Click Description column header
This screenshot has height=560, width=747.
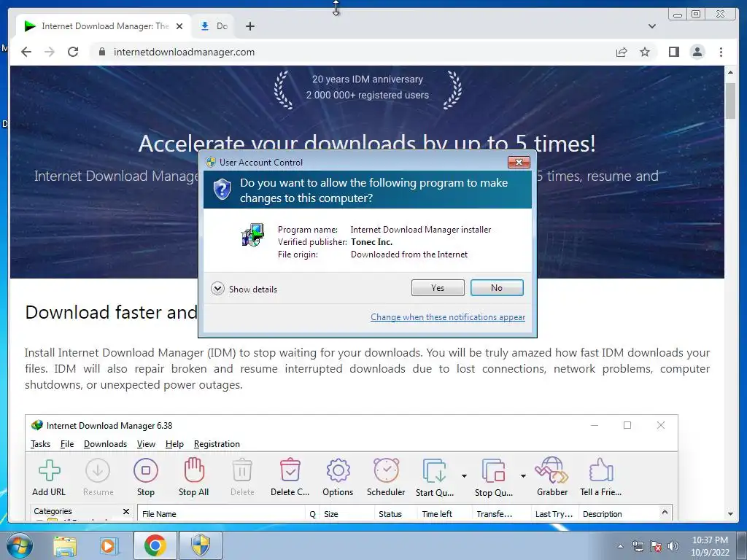tap(617, 514)
